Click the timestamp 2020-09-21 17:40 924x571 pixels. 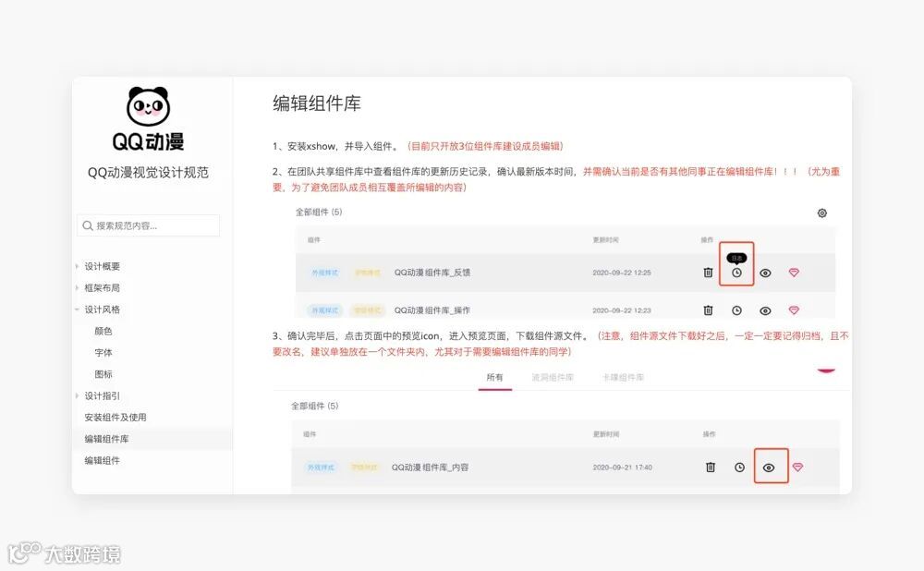click(622, 468)
